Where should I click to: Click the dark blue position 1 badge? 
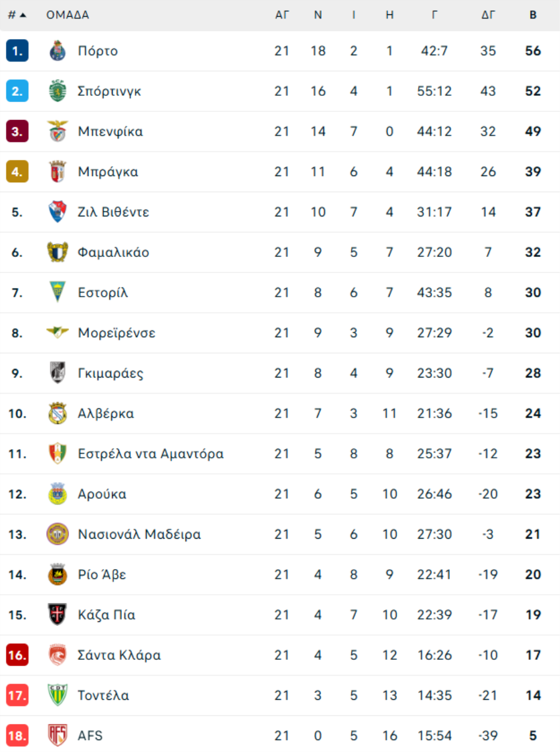point(17,51)
